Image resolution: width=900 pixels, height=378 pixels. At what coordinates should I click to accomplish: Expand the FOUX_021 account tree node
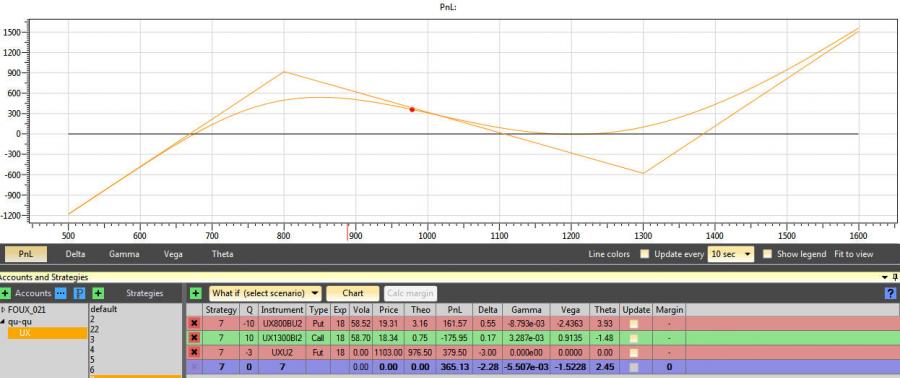pyautogui.click(x=4, y=310)
